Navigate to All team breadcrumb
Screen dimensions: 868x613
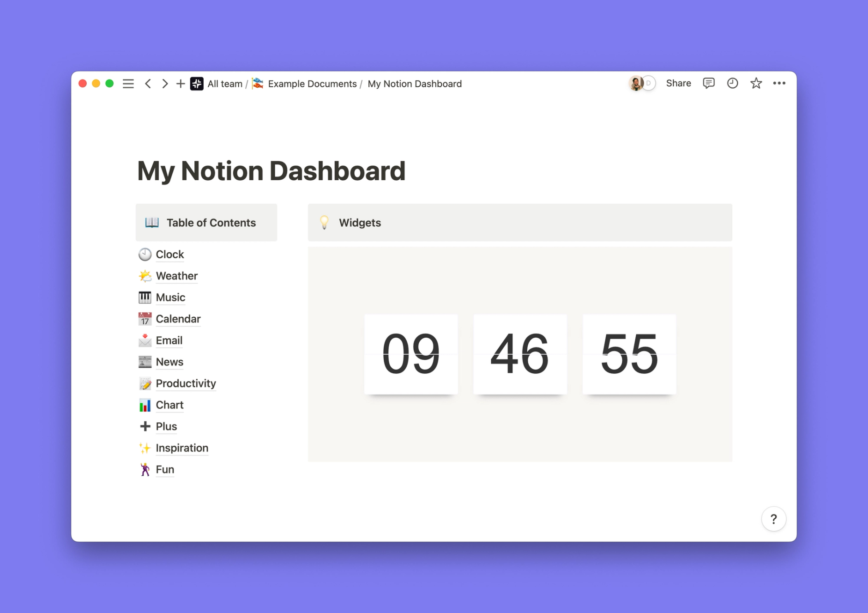(x=225, y=84)
